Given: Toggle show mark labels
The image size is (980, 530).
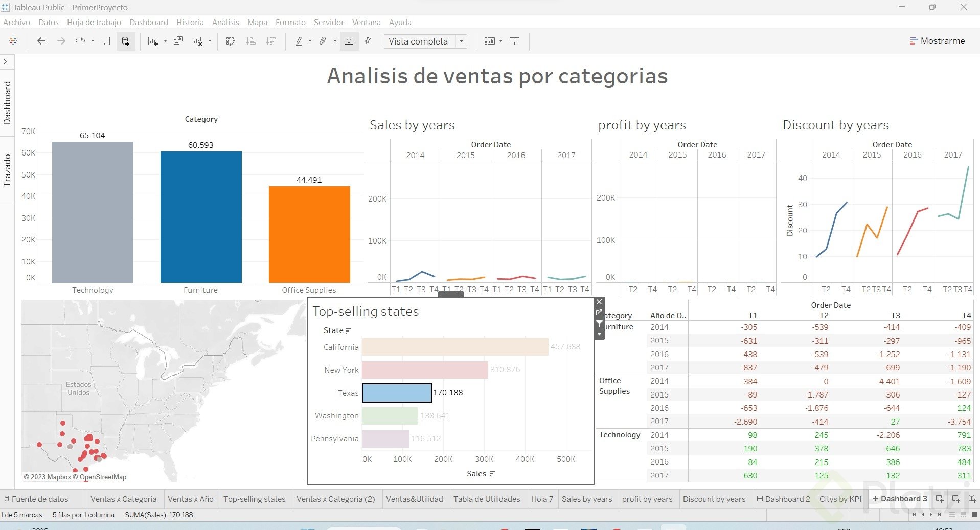Looking at the screenshot, I should click(x=349, y=41).
